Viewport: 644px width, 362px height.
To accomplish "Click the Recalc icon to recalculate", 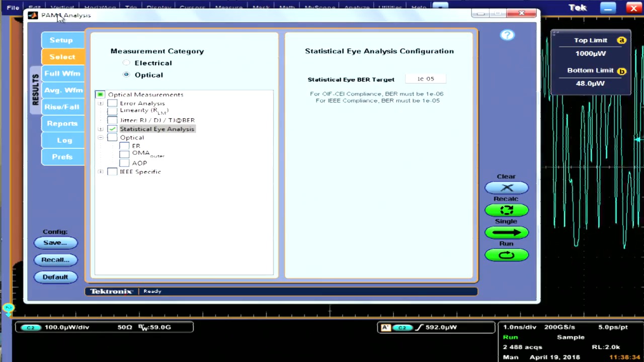I will click(x=506, y=210).
